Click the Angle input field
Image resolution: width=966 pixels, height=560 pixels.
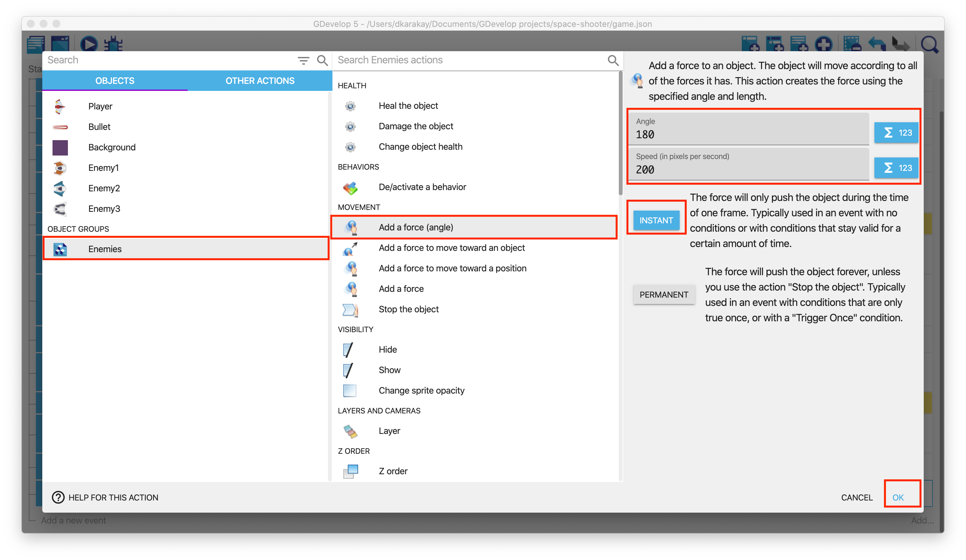(748, 134)
